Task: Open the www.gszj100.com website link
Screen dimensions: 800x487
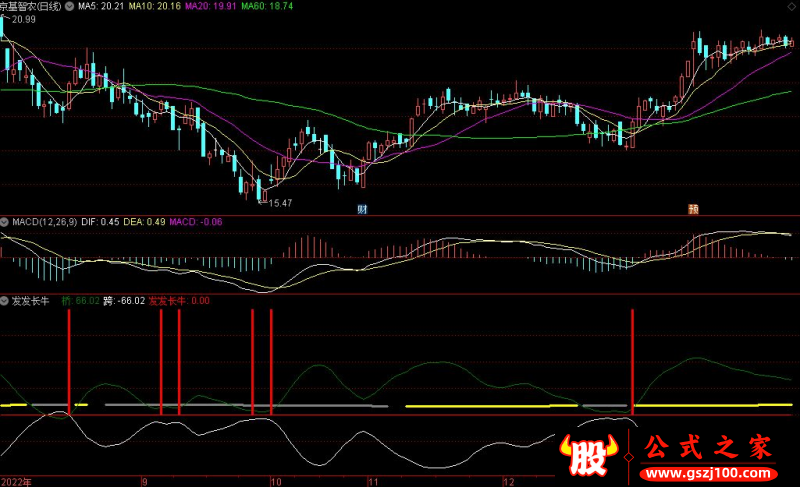Action: coord(708,471)
